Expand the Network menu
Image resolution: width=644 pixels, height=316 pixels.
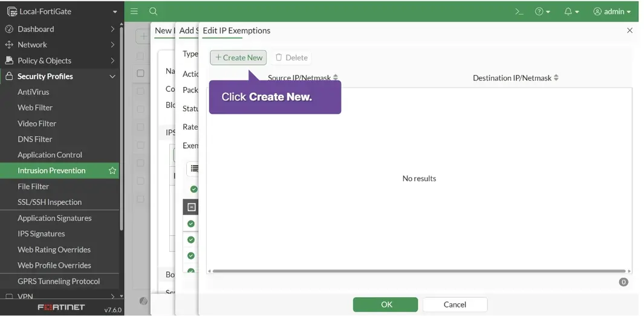pyautogui.click(x=60, y=45)
